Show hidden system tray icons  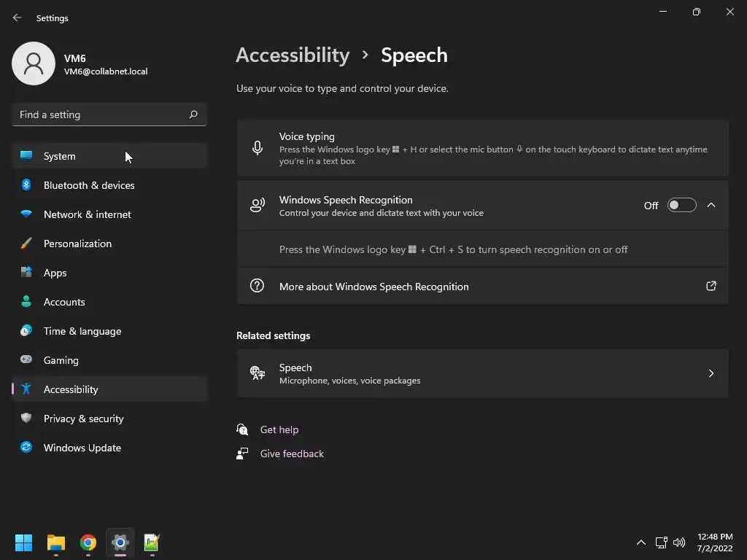click(x=641, y=542)
